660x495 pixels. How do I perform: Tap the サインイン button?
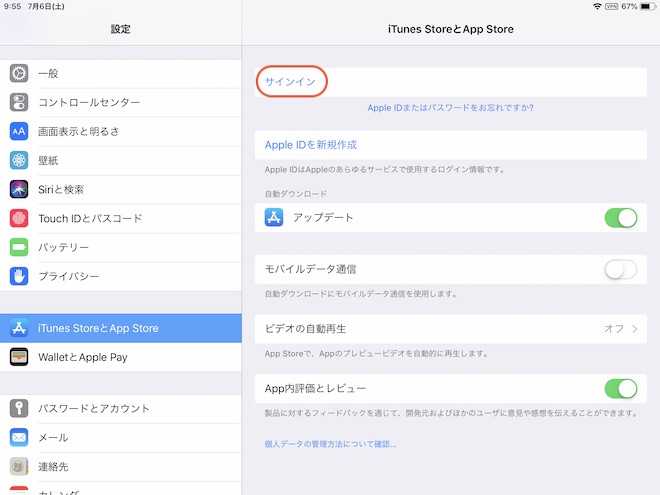click(290, 82)
